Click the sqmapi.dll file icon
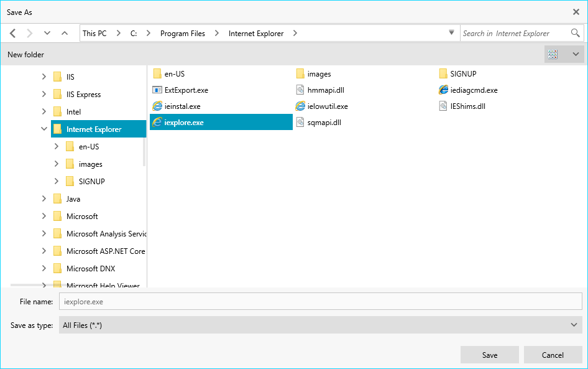Image resolution: width=588 pixels, height=369 pixels. click(x=300, y=122)
